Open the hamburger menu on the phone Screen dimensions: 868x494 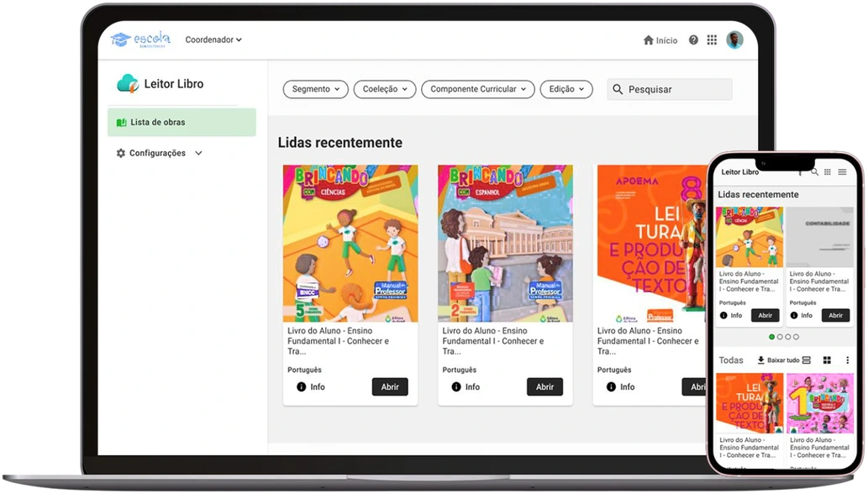click(842, 172)
